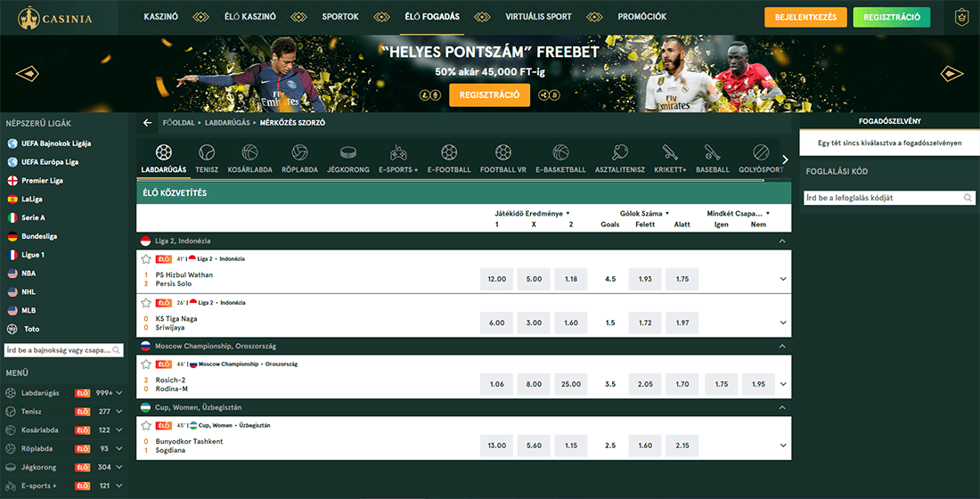Go to Virtuális Sport section
This screenshot has width=980, height=499.
(x=539, y=17)
